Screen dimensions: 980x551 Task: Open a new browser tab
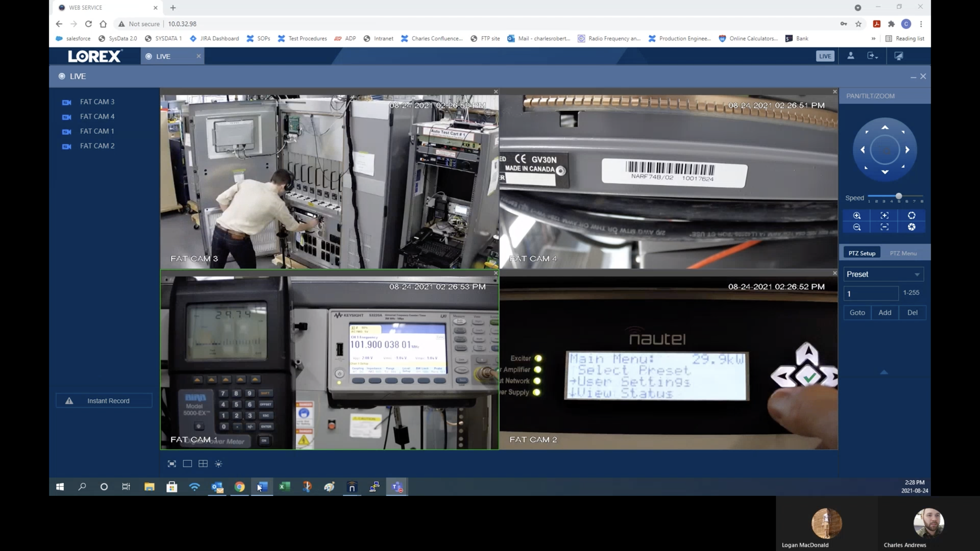point(173,8)
